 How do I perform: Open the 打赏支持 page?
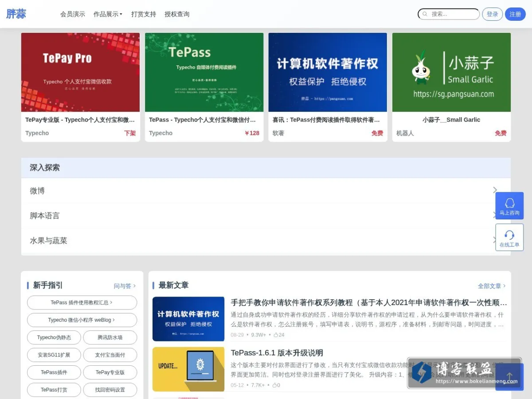tap(144, 14)
